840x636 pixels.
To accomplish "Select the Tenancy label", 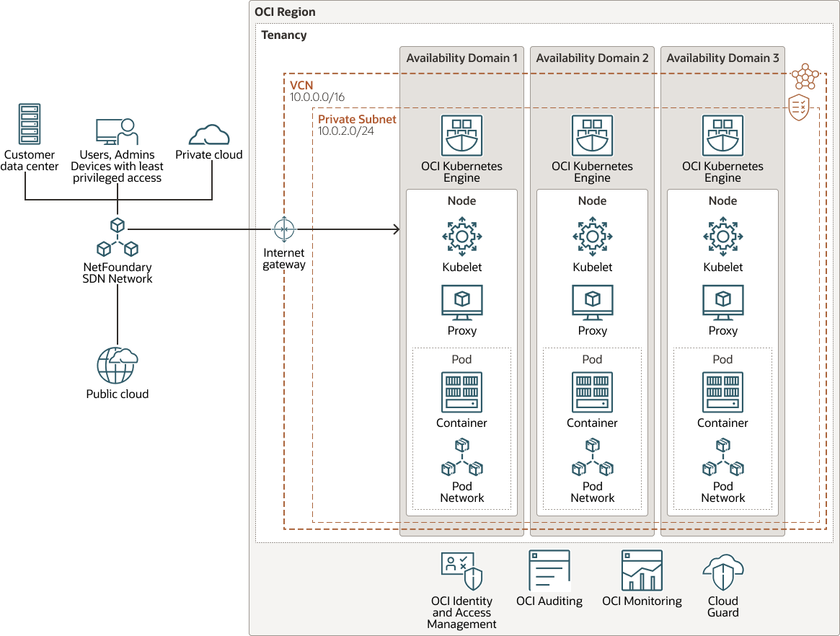I will pos(284,35).
